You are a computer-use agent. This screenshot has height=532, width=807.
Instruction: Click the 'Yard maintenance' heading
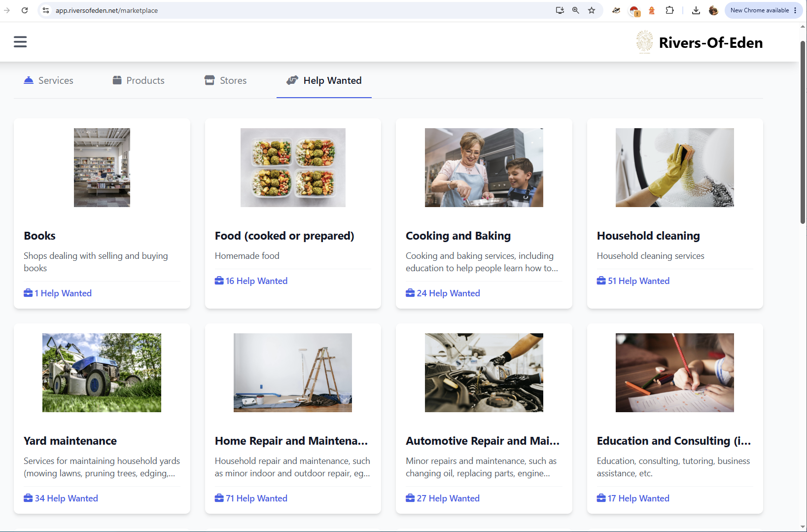pos(70,441)
